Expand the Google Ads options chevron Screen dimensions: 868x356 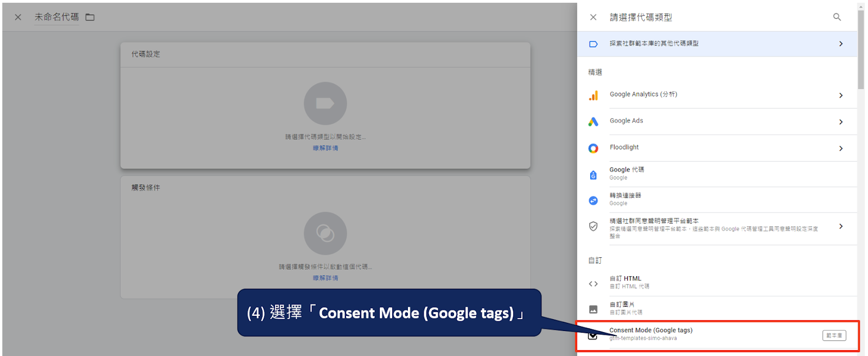[841, 122]
